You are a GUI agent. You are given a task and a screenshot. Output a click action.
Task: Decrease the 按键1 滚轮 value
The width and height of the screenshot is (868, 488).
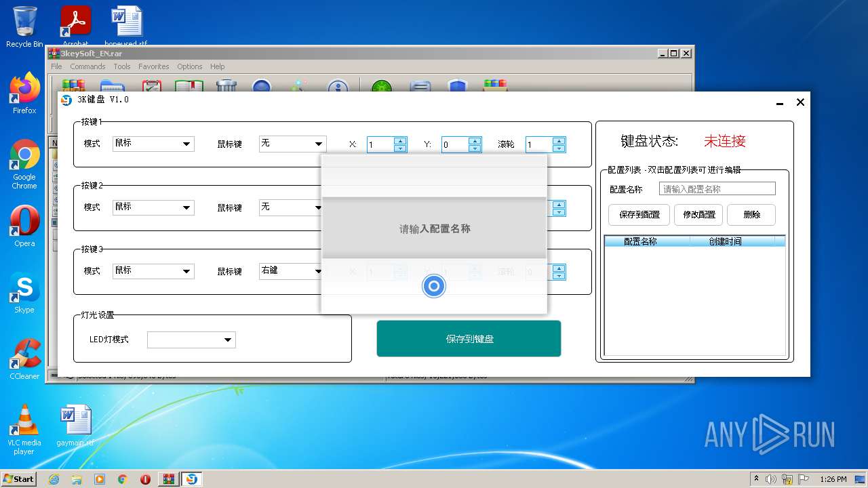[x=559, y=148]
